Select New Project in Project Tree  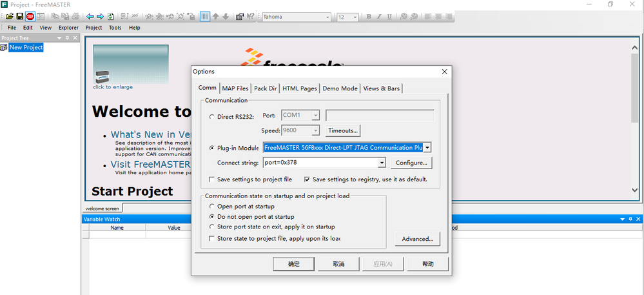point(26,47)
